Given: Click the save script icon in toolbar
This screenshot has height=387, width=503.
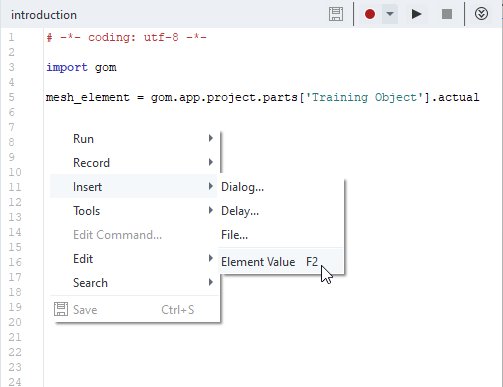Looking at the screenshot, I should tap(336, 14).
